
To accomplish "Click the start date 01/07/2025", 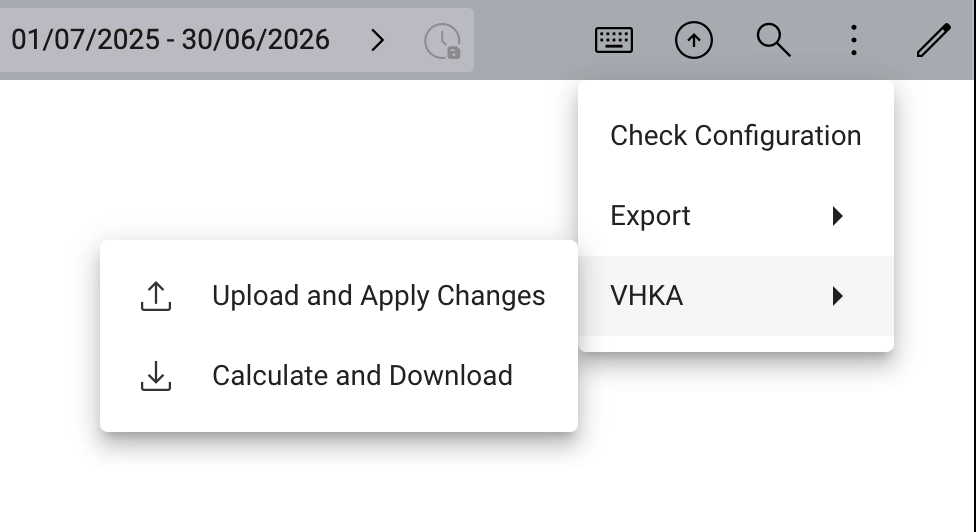I will pos(85,40).
